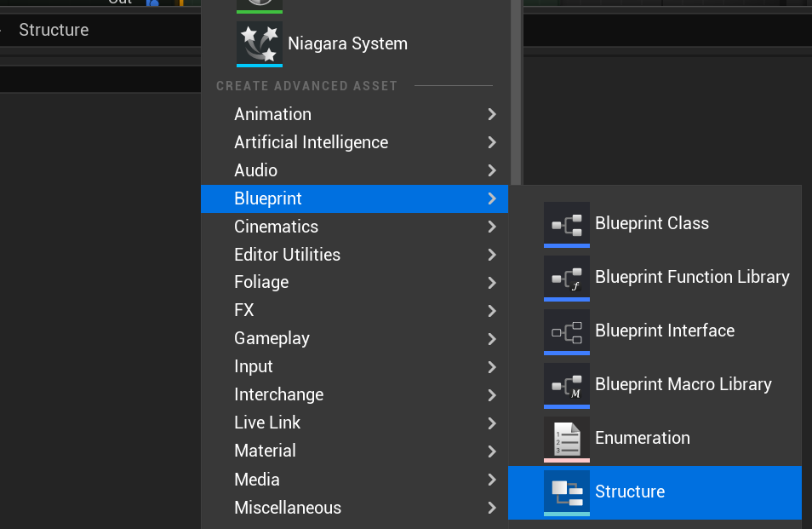This screenshot has width=812, height=529.
Task: Click the Structure text behind menu
Action: pyautogui.click(x=54, y=30)
